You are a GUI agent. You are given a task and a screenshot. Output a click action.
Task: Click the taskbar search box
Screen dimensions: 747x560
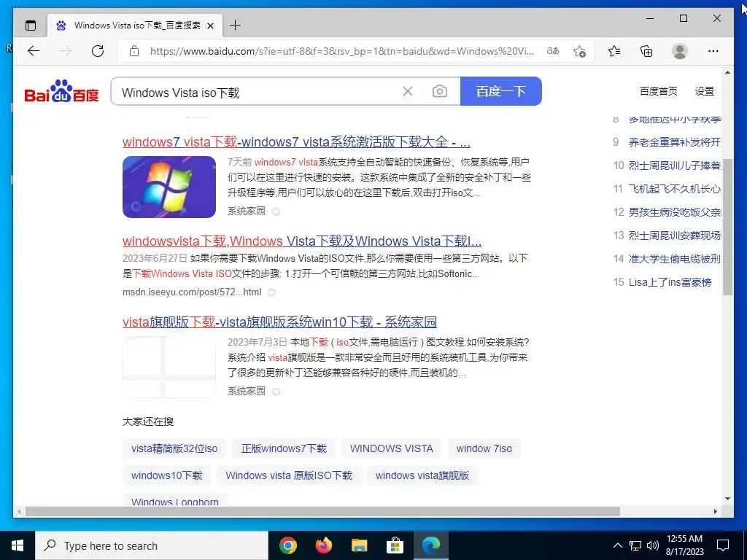(x=152, y=545)
